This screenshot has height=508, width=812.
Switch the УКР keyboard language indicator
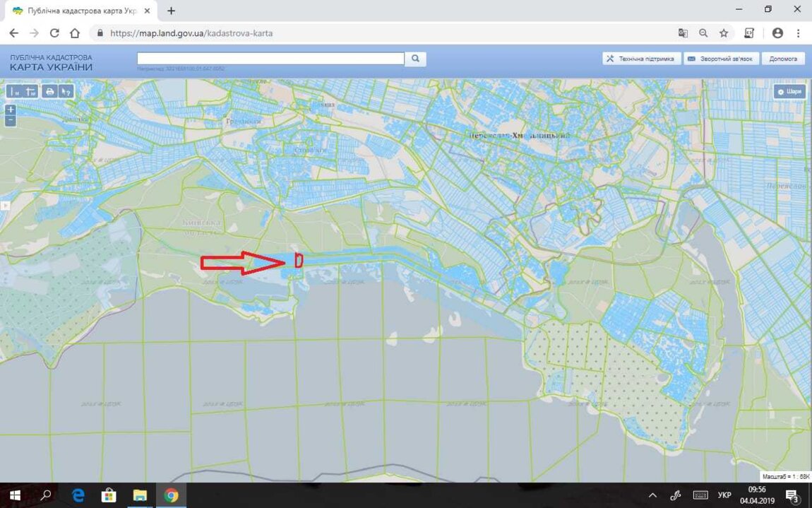click(724, 495)
